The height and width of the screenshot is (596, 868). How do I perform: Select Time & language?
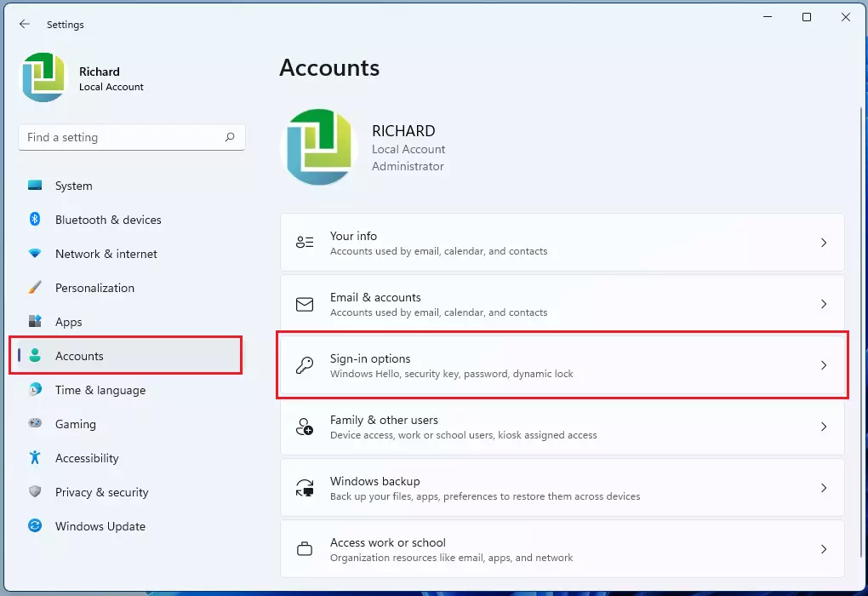(x=131, y=390)
